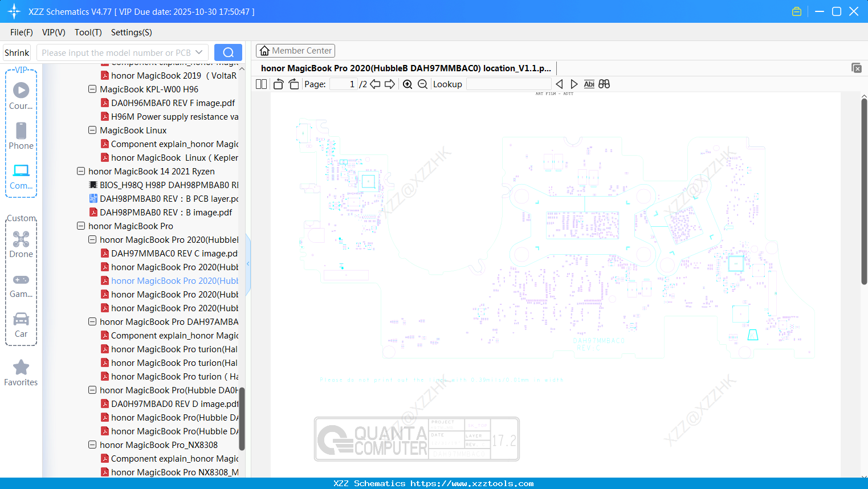Collapse honor MagicBook 14 2021 Ryzen node
Image resolution: width=868 pixels, height=489 pixels.
[81, 171]
